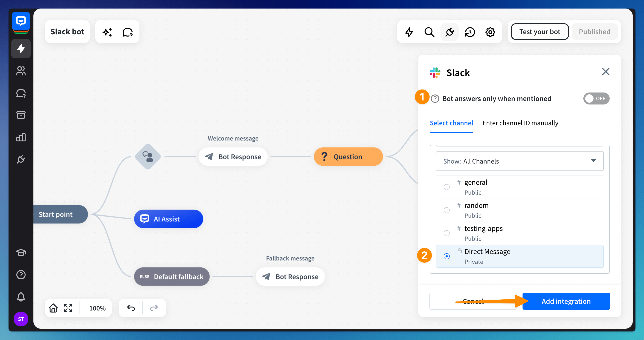Click the version history clock icon
Viewport: 644px width, 340px height.
point(470,32)
